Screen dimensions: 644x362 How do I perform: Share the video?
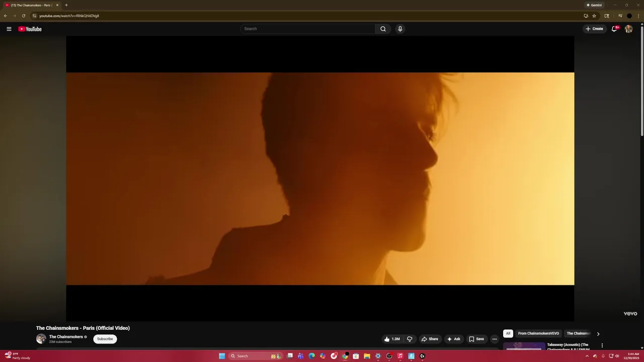(430, 339)
